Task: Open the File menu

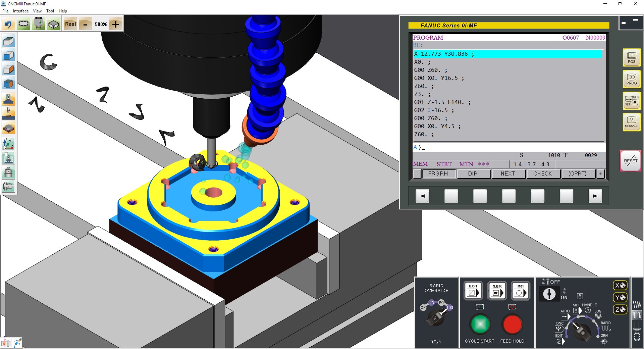Action: click(5, 11)
